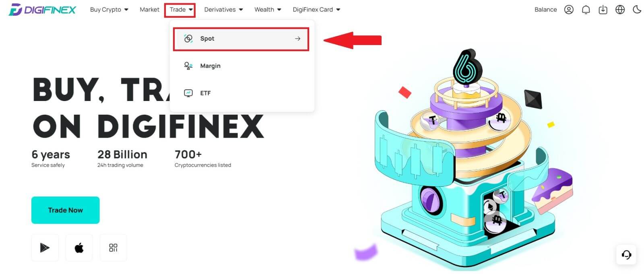
Task: Select Spot from the Trade menu
Action: click(x=241, y=39)
